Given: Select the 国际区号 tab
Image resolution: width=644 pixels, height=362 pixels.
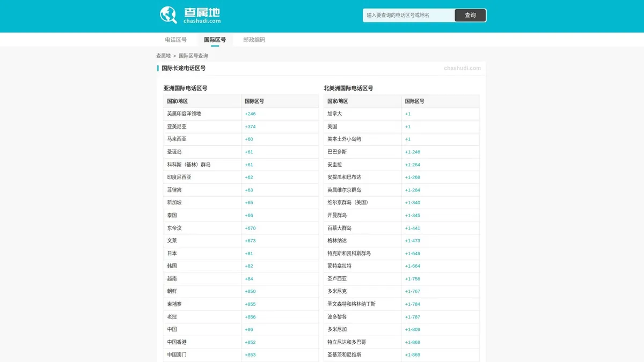Looking at the screenshot, I should pyautogui.click(x=215, y=40).
